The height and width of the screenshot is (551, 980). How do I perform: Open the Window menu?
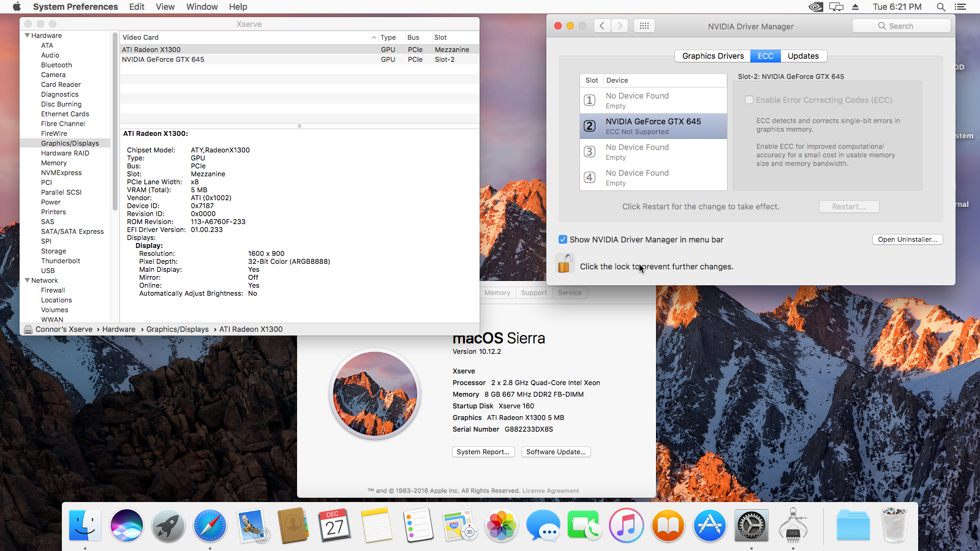202,7
